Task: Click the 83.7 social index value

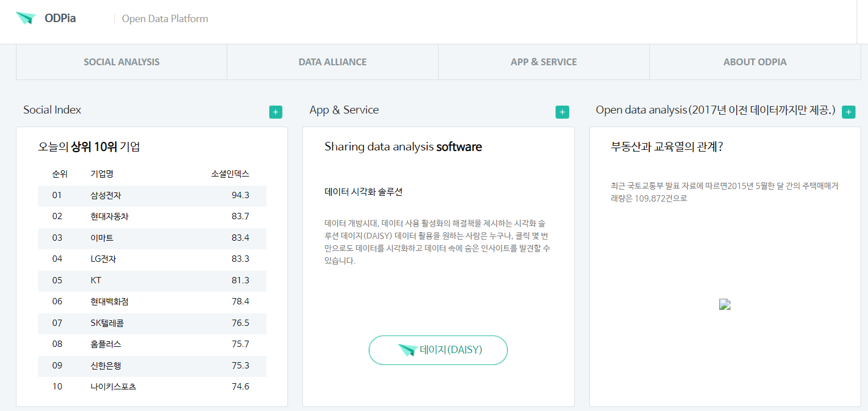Action: 240,216
